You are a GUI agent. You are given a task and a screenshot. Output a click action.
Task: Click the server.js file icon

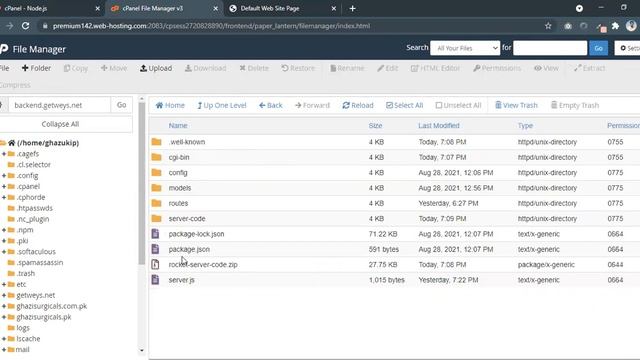[155, 280]
